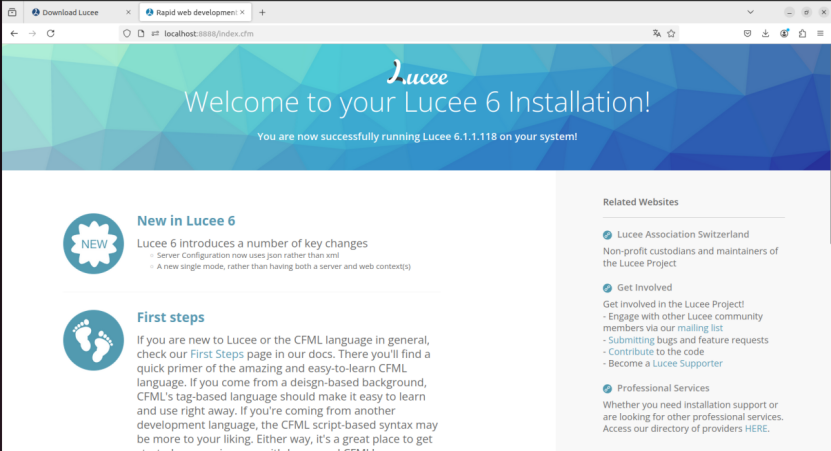Image resolution: width=831 pixels, height=451 pixels.
Task: Open a new tab with plus button
Action: (x=263, y=12)
